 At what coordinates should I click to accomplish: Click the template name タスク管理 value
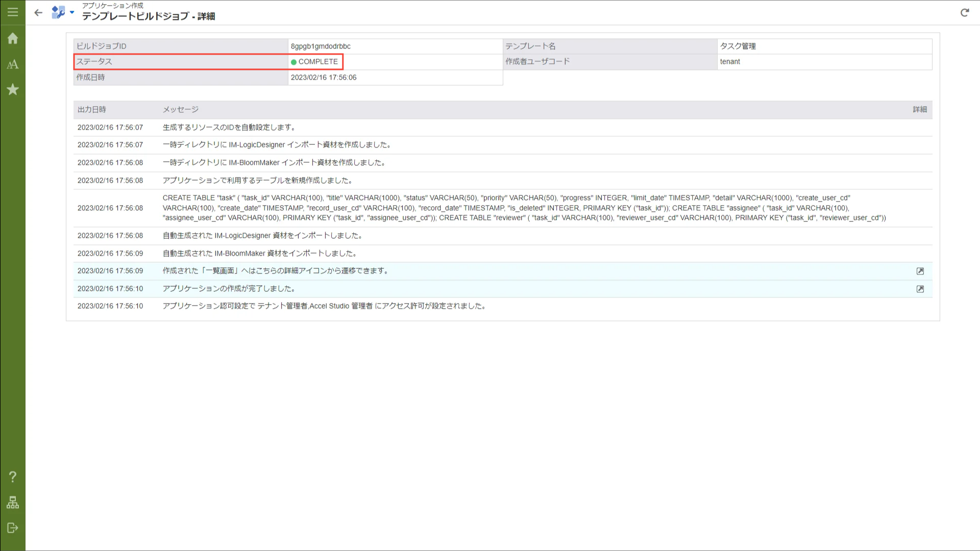738,46
